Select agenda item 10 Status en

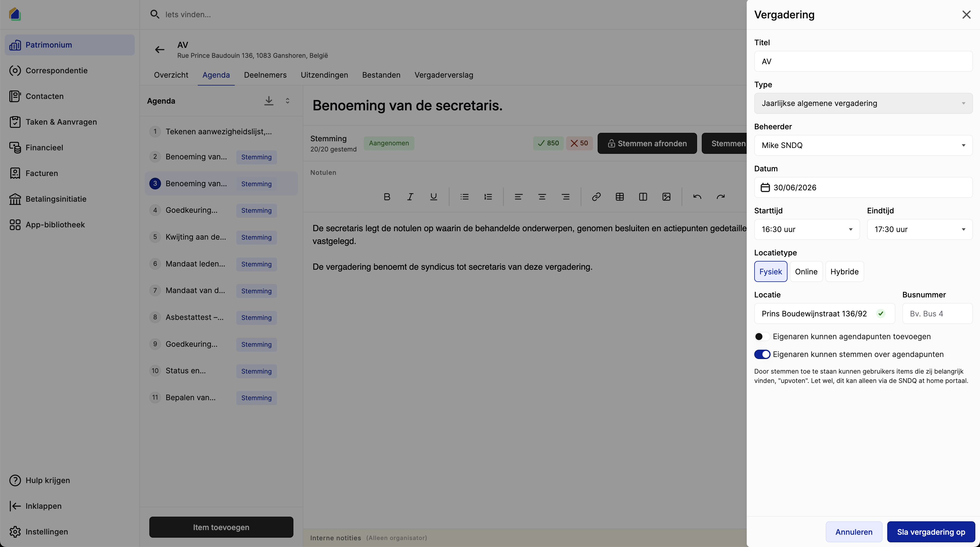click(x=221, y=371)
